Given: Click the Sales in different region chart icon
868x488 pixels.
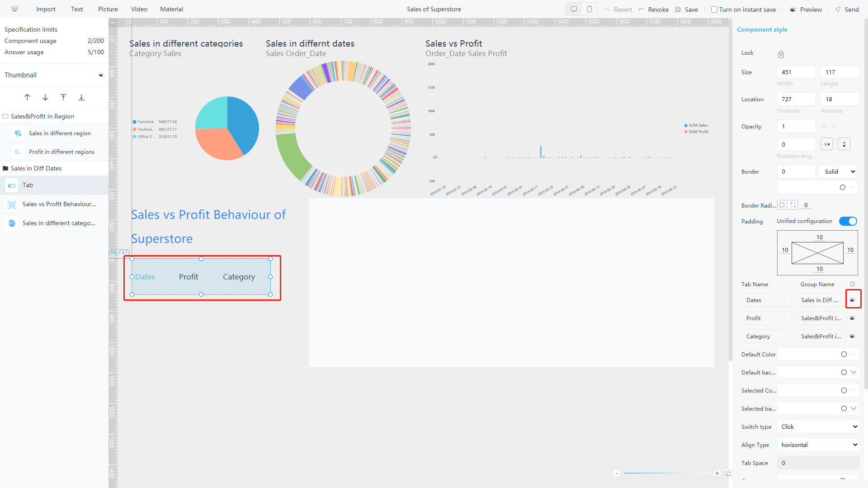Looking at the screenshot, I should [x=18, y=133].
